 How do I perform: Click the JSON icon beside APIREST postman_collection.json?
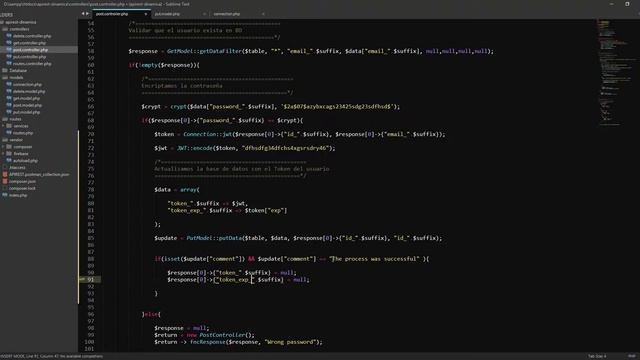click(x=5, y=174)
